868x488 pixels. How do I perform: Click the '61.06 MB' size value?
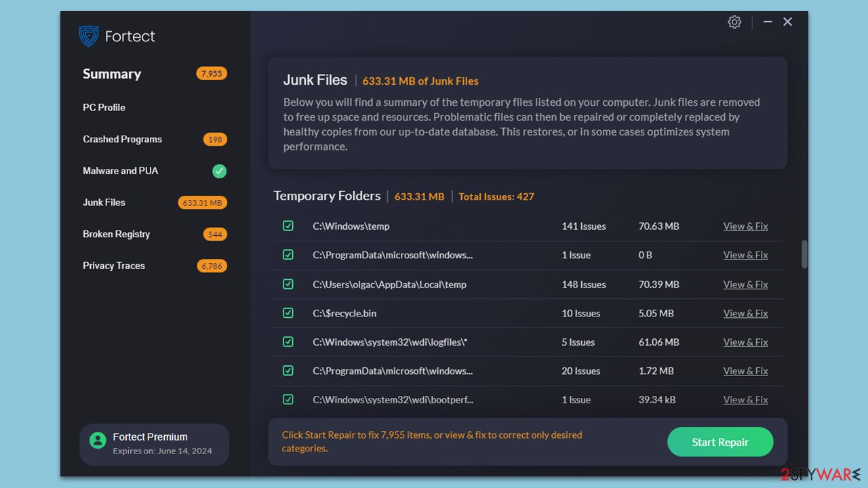pyautogui.click(x=658, y=342)
